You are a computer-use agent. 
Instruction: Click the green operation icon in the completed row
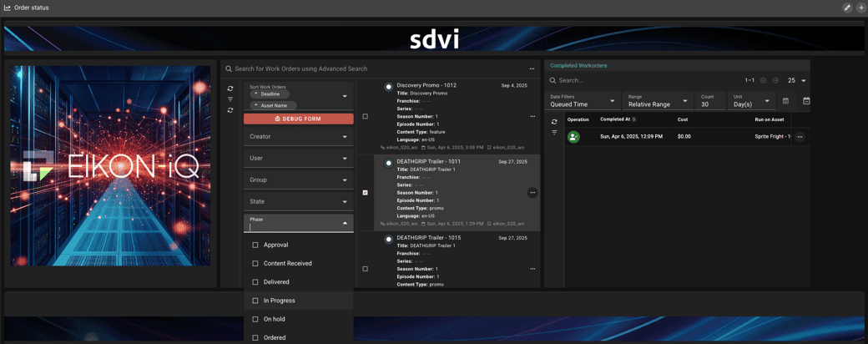[573, 137]
